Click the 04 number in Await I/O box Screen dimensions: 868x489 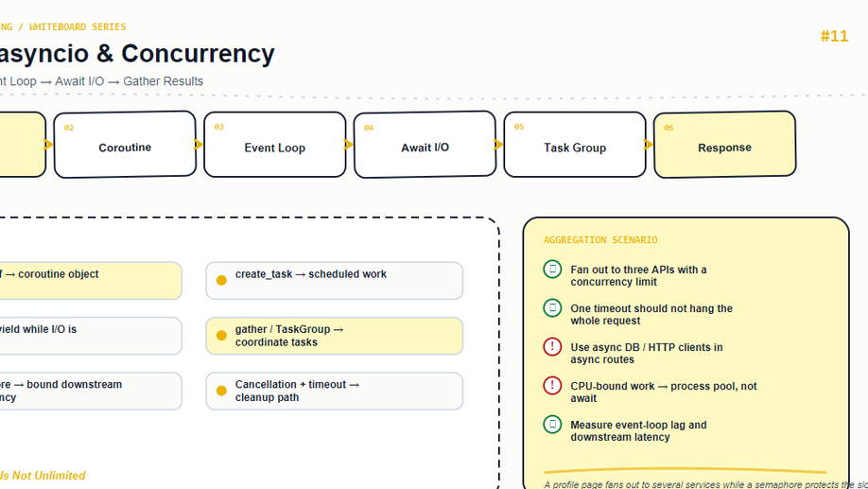point(369,128)
